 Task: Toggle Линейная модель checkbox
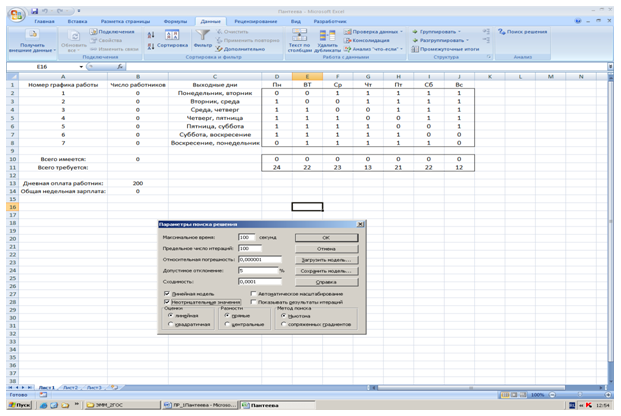coord(167,294)
